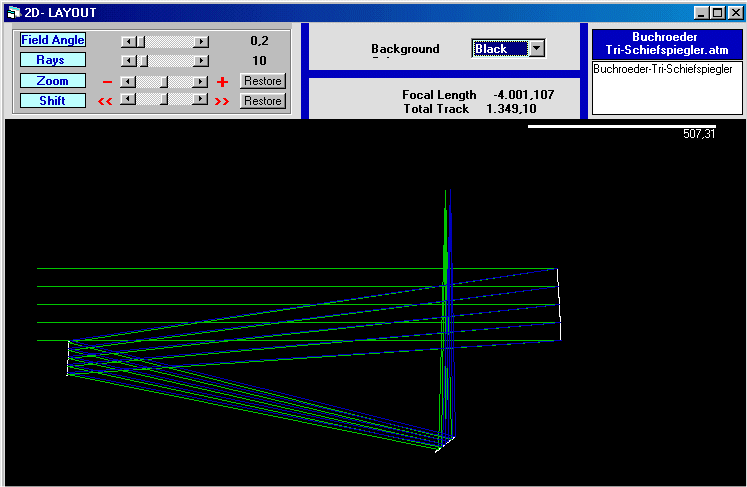Click the 2D-LAYOUT window title icon

14,13
